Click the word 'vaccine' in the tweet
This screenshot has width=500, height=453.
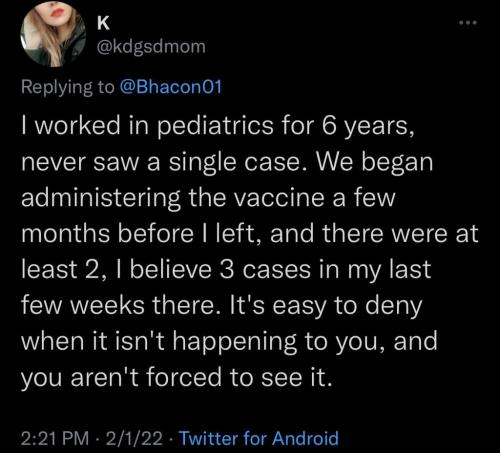pyautogui.click(x=278, y=198)
